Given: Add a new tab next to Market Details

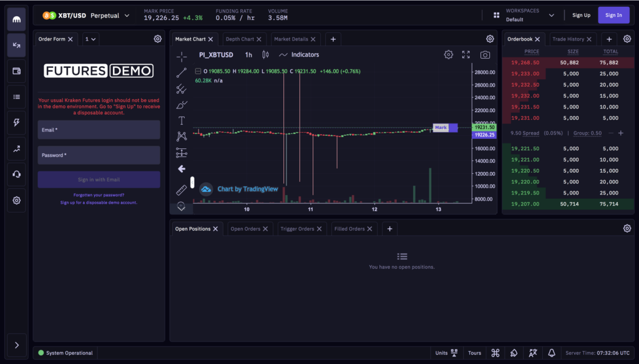Looking at the screenshot, I should pyautogui.click(x=333, y=39).
